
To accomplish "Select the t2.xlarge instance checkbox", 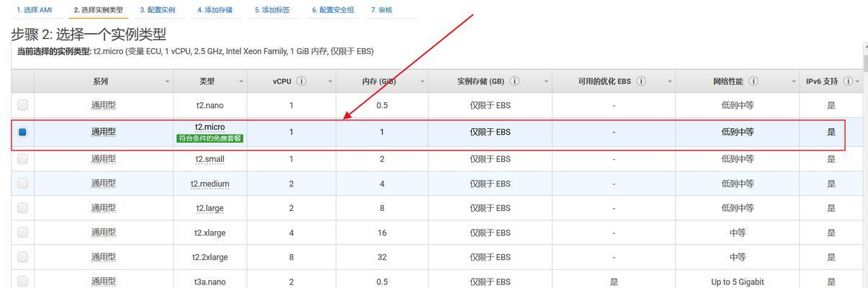I will coord(22,233).
